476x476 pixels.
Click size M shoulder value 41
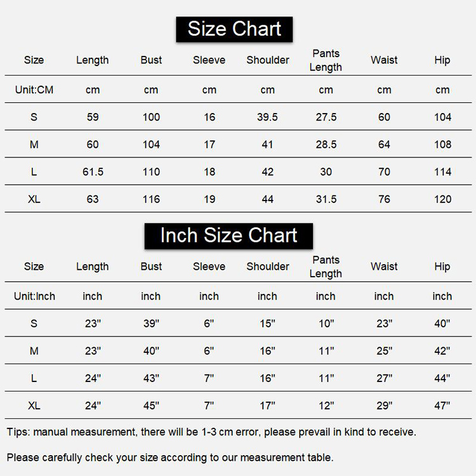pyautogui.click(x=267, y=145)
